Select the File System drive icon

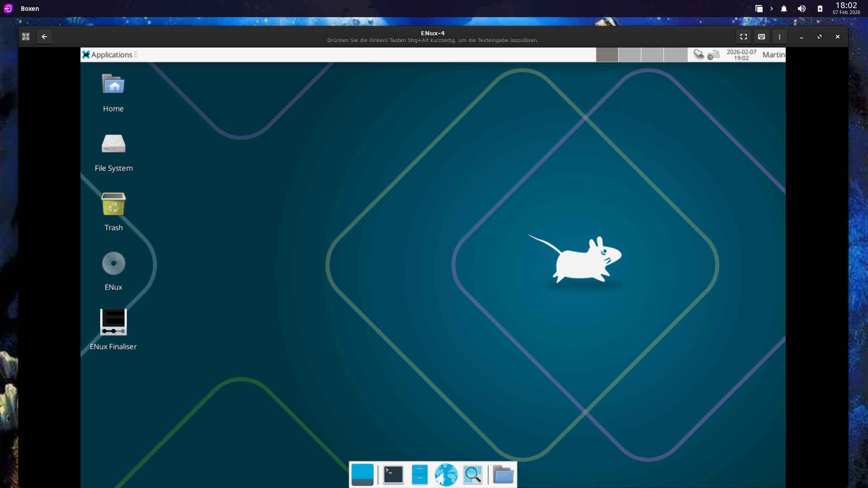[113, 145]
